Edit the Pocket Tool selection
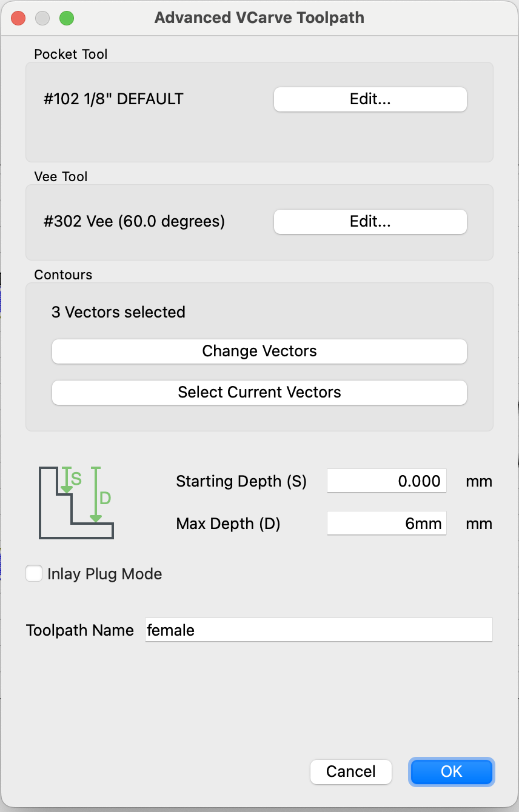Screen dimensions: 519x812 (x=370, y=99)
